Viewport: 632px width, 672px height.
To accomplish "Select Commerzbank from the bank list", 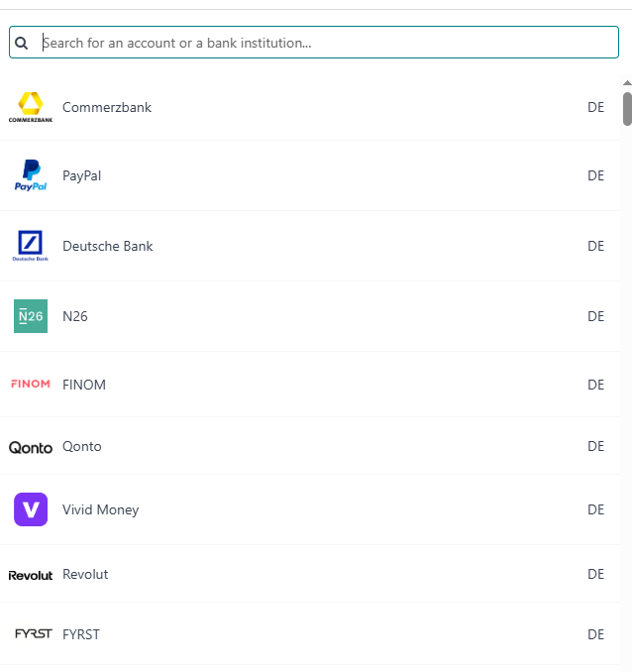I will 107,107.
